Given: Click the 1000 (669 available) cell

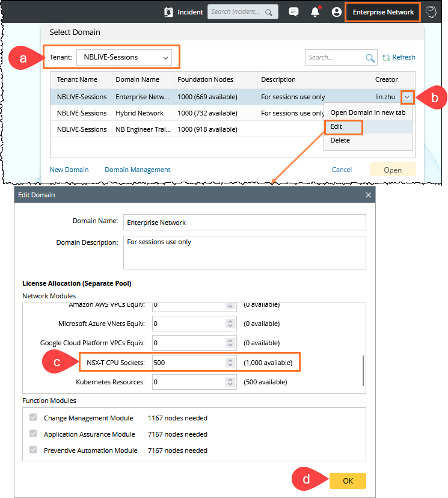Looking at the screenshot, I should 207,97.
